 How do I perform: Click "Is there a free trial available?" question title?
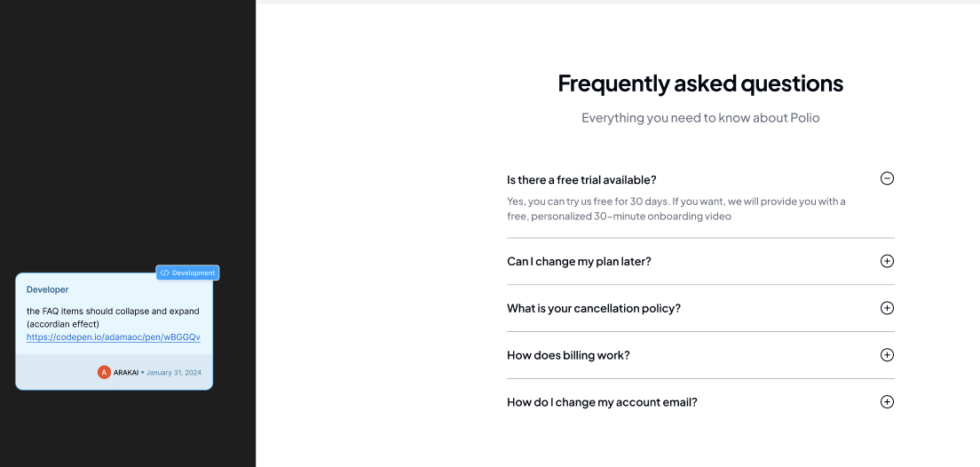click(x=581, y=179)
